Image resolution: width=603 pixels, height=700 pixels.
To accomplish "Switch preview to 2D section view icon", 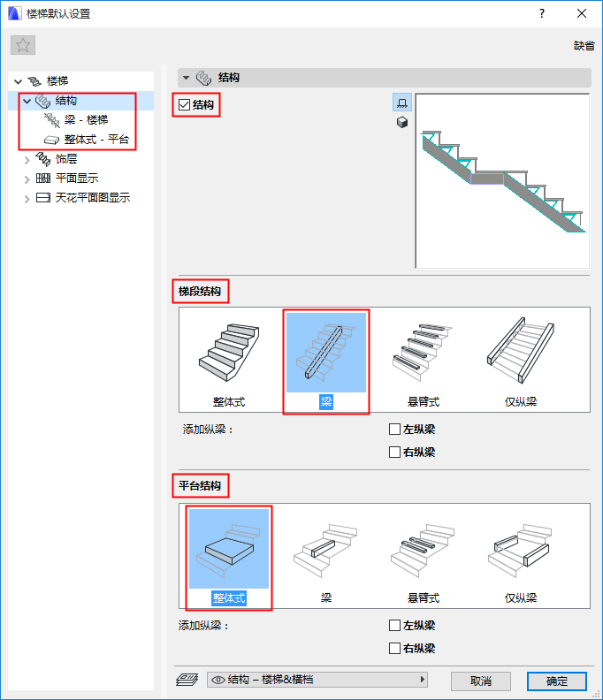I will 402,103.
